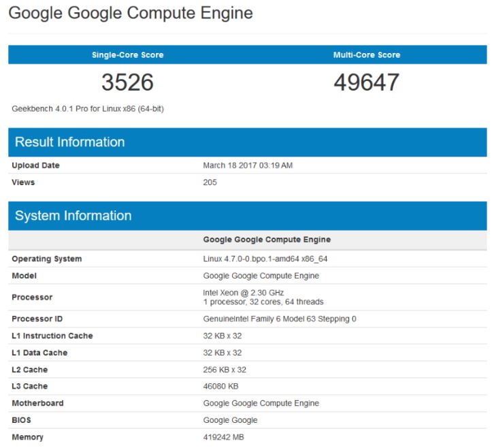Select the Model value Google Google Compute Engine
Viewport: 494px width, 448px height.
pos(261,276)
